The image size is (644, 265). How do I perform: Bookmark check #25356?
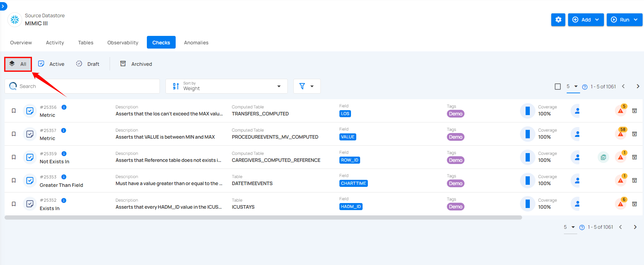click(x=14, y=111)
